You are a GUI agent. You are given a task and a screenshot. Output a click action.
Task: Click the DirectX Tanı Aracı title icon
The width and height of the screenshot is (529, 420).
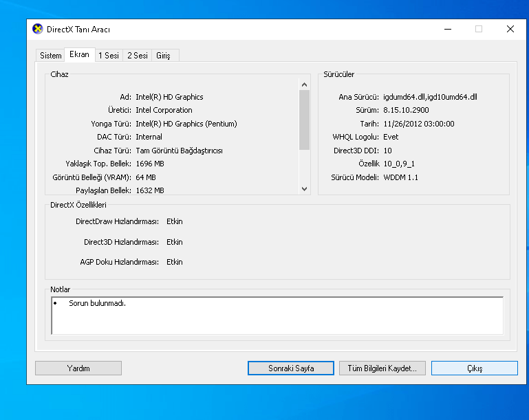pos(37,29)
